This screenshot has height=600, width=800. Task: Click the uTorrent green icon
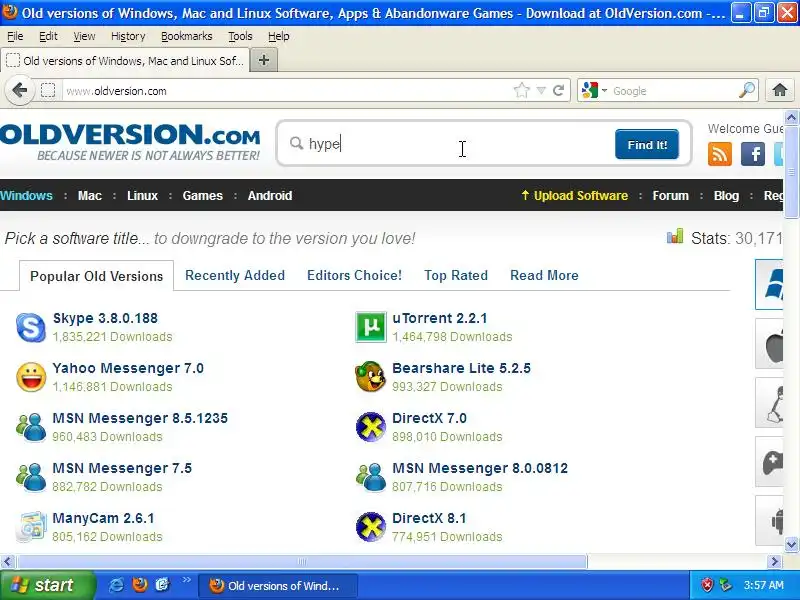tap(371, 327)
